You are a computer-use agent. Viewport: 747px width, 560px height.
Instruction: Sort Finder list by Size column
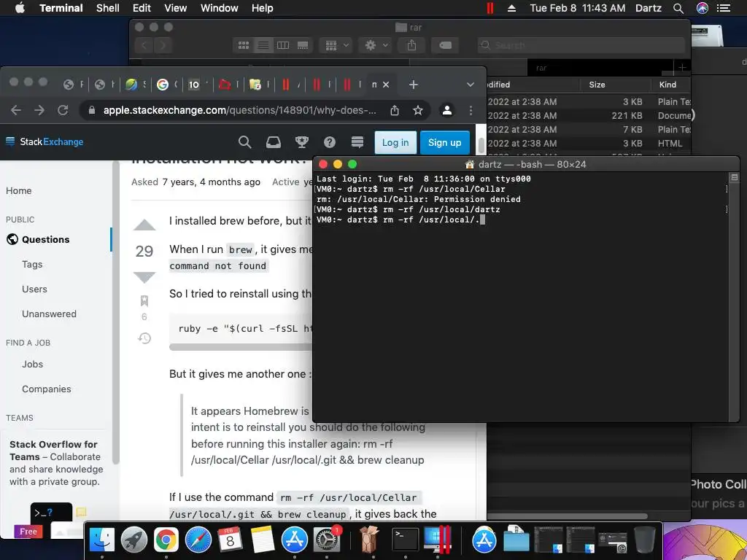(x=616, y=85)
